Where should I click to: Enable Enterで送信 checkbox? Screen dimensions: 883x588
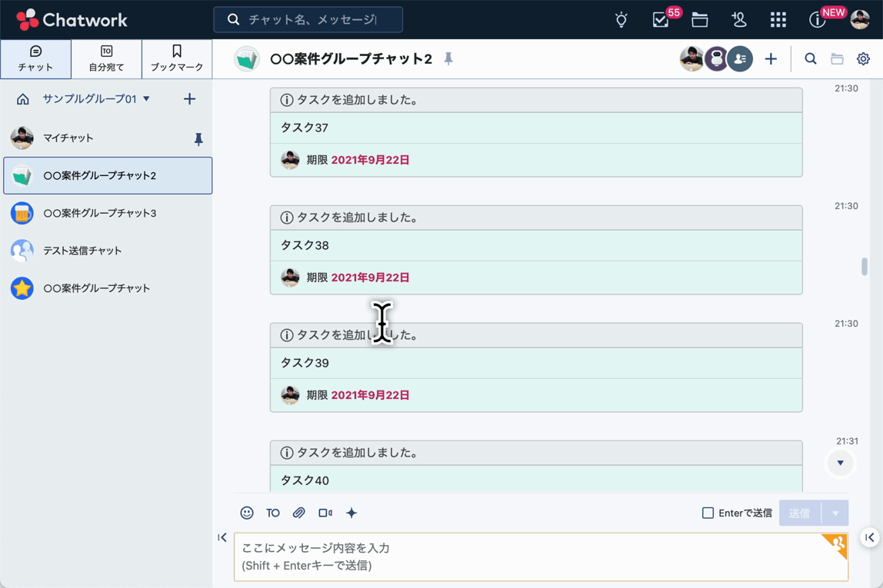tap(708, 513)
